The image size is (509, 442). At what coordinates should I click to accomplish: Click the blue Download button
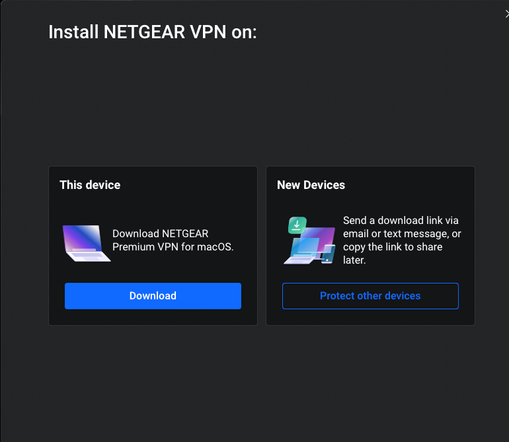(x=153, y=296)
